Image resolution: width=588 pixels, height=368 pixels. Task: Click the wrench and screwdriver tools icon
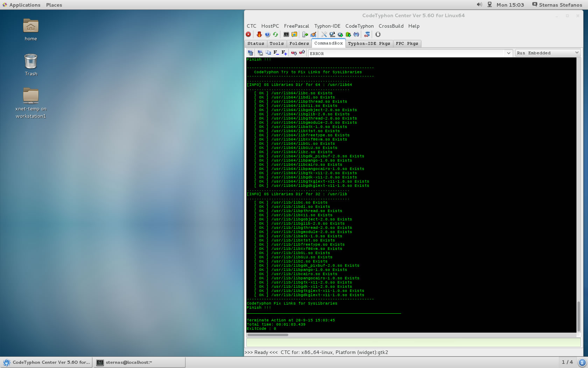click(324, 34)
